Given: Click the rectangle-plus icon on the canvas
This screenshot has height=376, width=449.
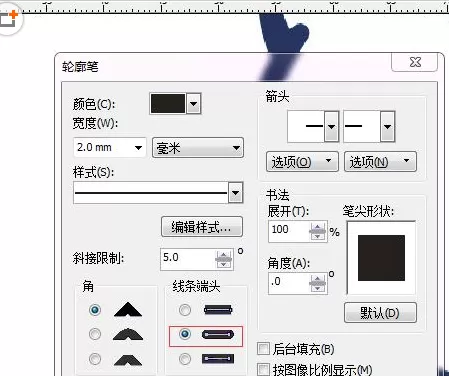Looking at the screenshot, I should coord(9,19).
